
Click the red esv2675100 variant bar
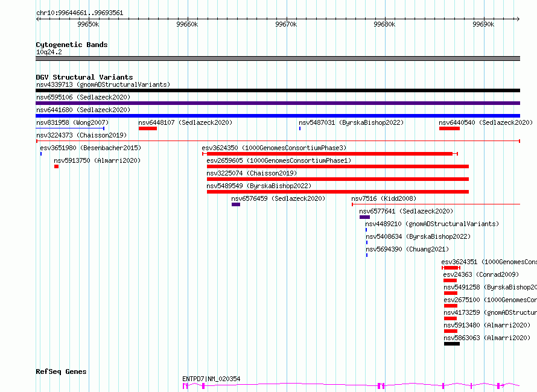tap(451, 306)
